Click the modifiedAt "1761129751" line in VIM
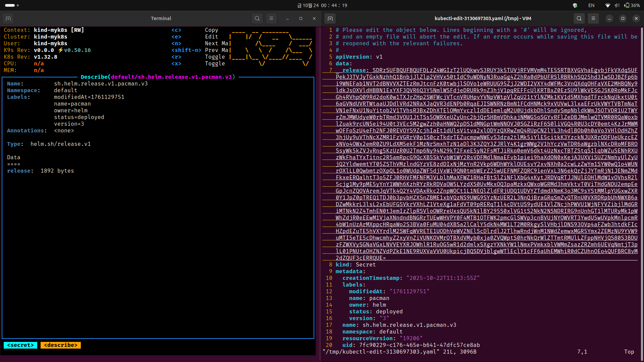This screenshot has height=362, width=644. 389,292
